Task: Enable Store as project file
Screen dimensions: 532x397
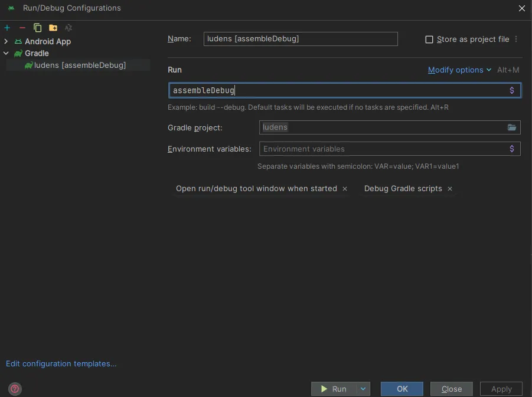Action: tap(429, 40)
